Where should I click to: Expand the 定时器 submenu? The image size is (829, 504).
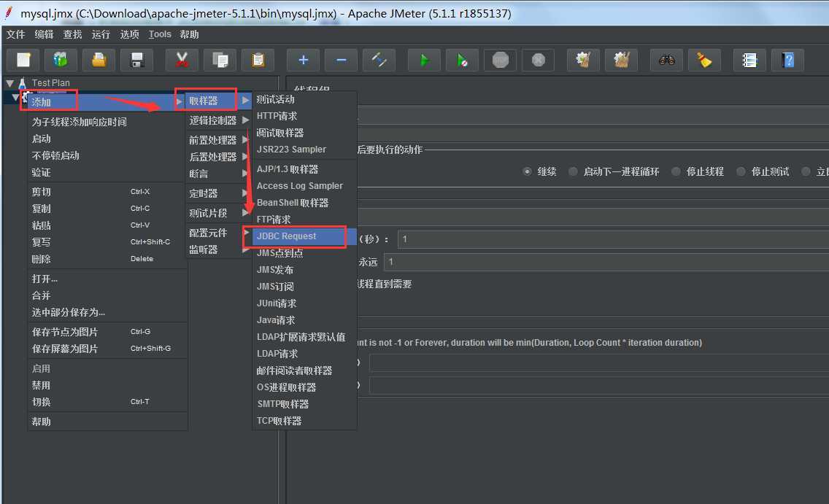[217, 193]
